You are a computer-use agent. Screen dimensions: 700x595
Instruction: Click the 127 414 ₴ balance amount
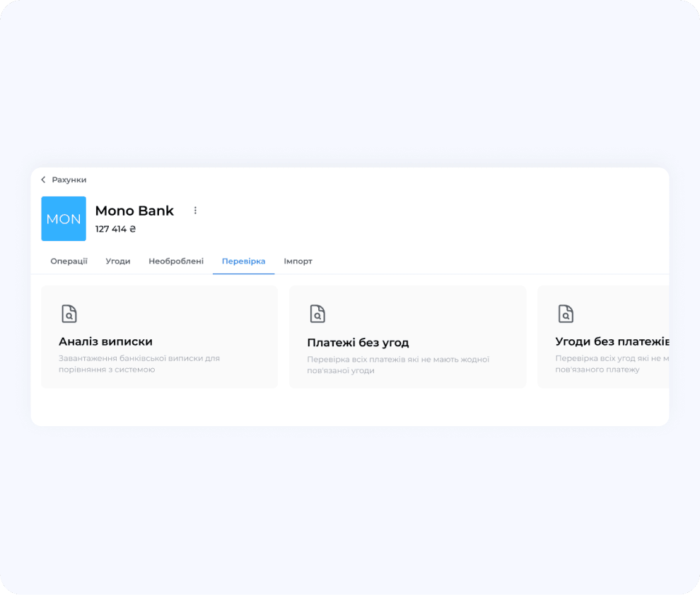tap(115, 229)
